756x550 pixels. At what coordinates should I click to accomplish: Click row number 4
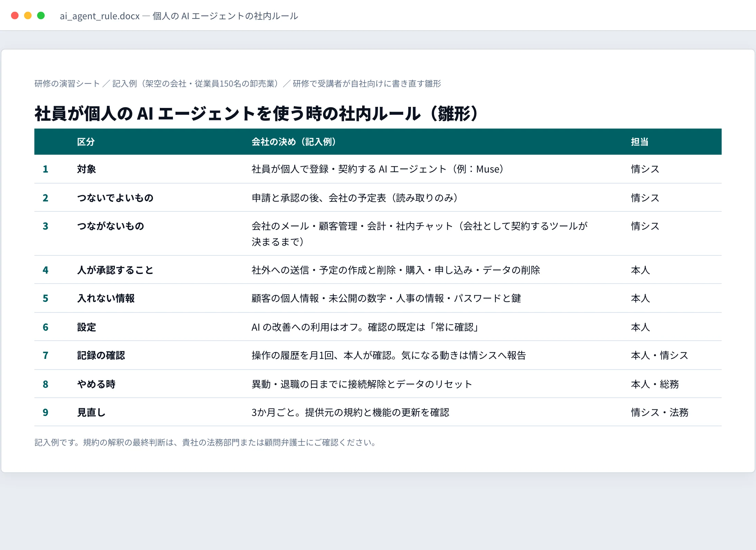pos(45,270)
